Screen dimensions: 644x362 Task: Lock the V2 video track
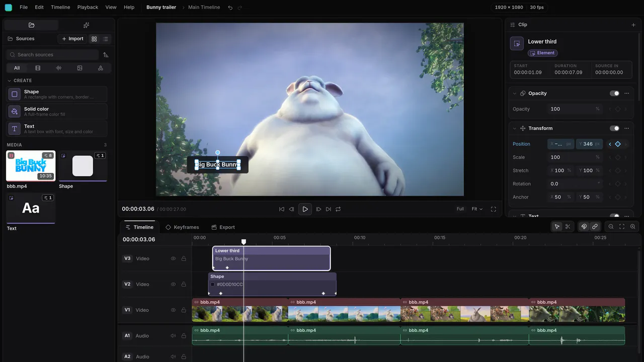click(184, 284)
